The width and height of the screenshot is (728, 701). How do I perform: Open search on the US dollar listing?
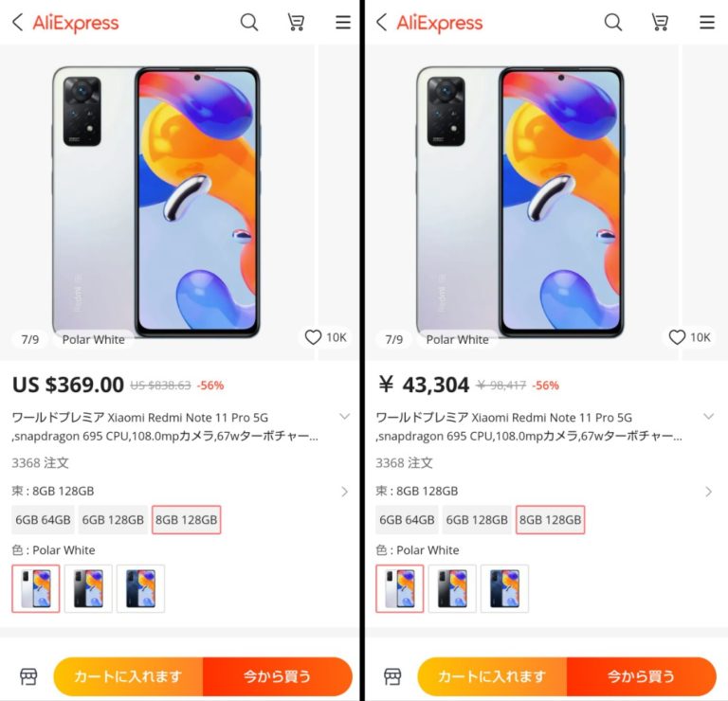(x=249, y=23)
